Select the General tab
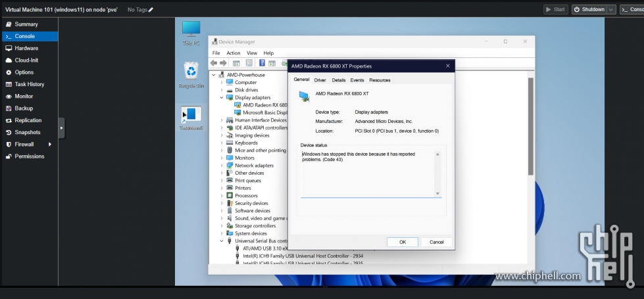The width and height of the screenshot is (644, 299). click(301, 80)
